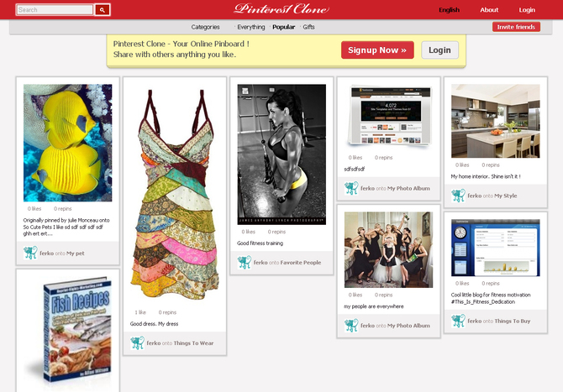Open the fitness training photo pin
The height and width of the screenshot is (392, 563).
pyautogui.click(x=281, y=154)
